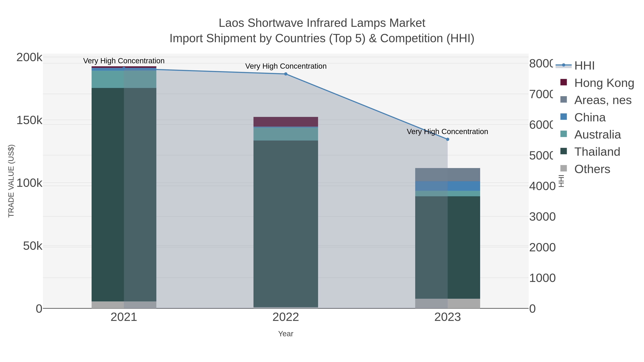Click the Import Shipment by Countries subtitle
Image resolution: width=644 pixels, height=362 pixels.
point(322,38)
